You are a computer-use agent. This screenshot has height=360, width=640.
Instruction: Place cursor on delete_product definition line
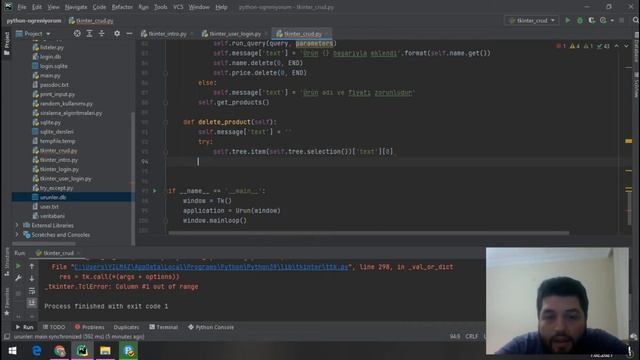229,122
